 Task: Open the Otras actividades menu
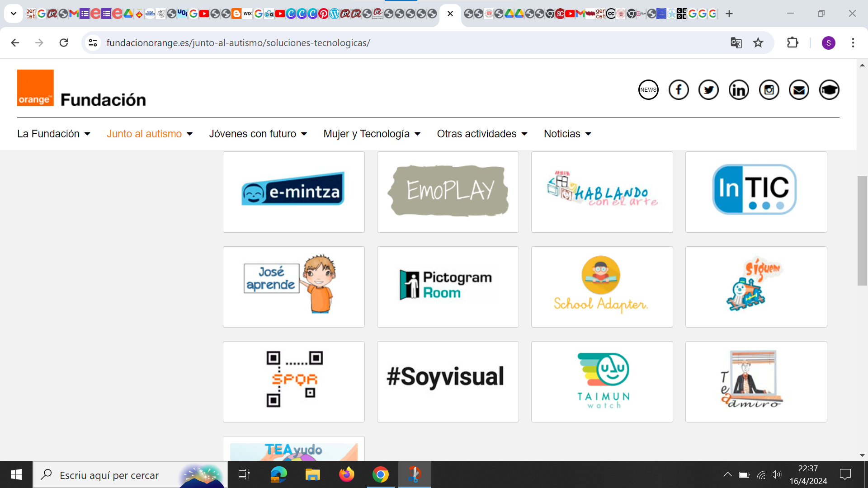coord(482,134)
